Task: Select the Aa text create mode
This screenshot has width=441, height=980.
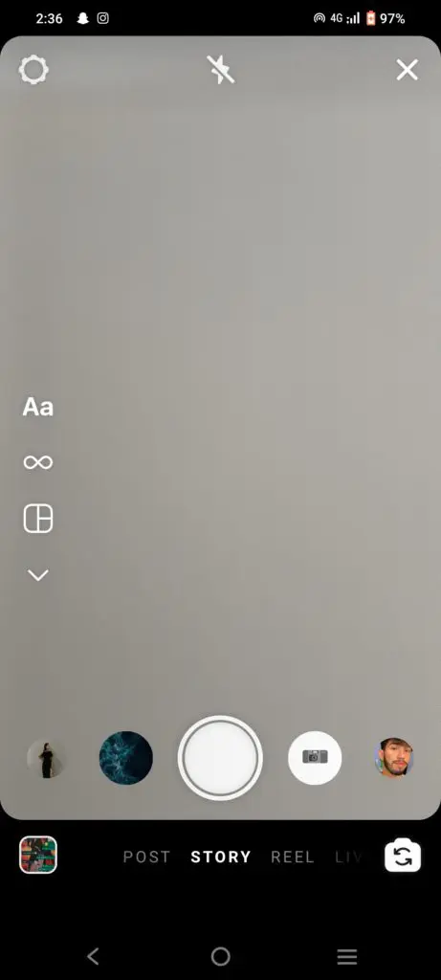Action: [38, 408]
